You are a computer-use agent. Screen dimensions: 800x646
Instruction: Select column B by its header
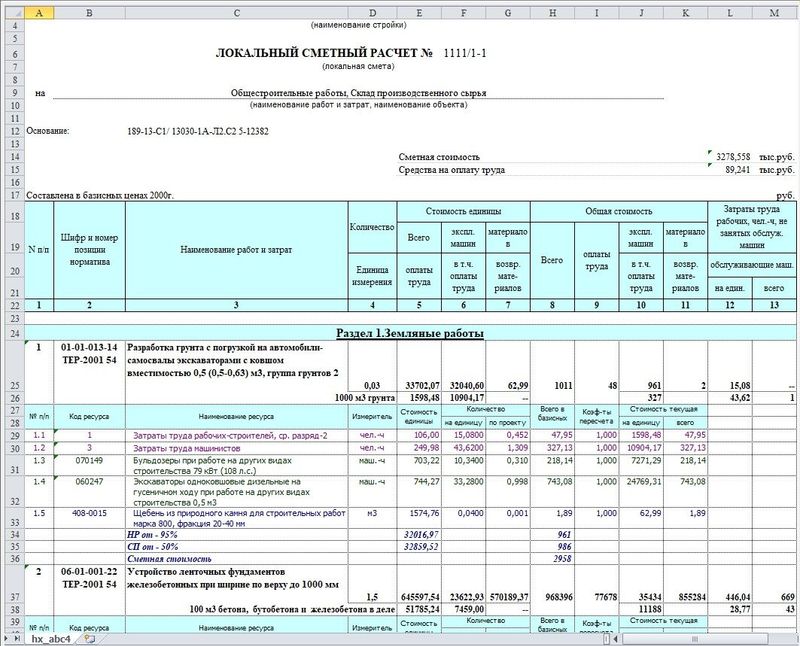(89, 13)
